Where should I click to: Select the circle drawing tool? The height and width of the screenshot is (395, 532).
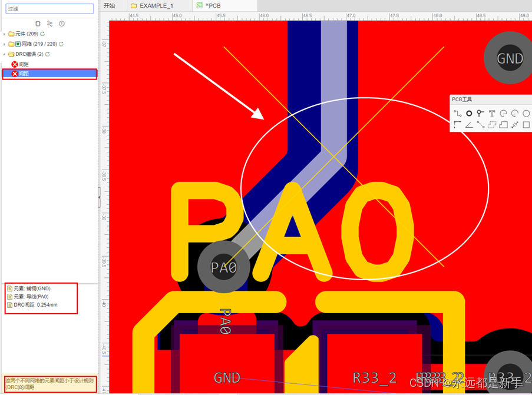527,113
